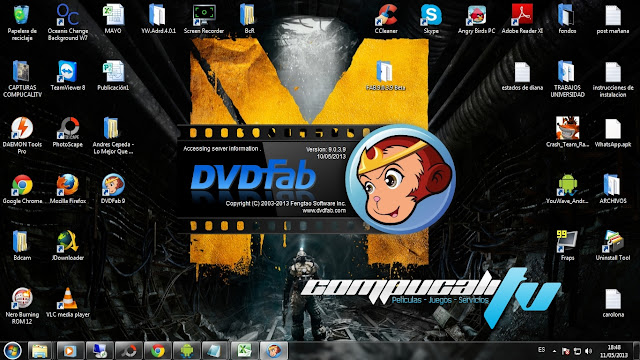The image size is (640, 360).
Task: Switch to Android emulator taskbar item
Action: tap(187, 351)
